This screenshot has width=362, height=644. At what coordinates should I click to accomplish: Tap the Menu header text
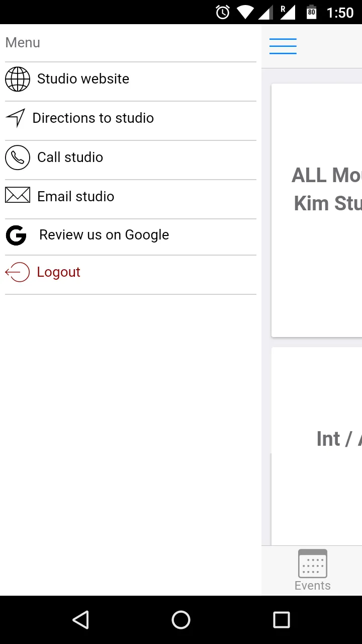(23, 43)
